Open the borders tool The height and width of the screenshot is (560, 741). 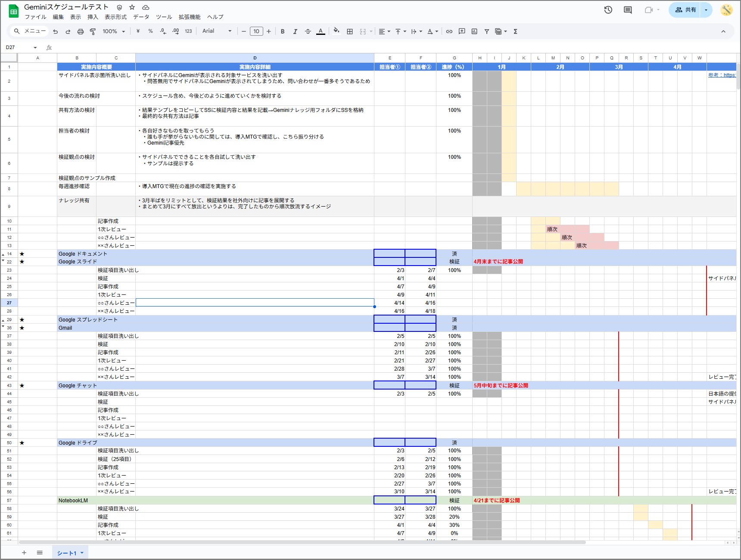tap(350, 31)
